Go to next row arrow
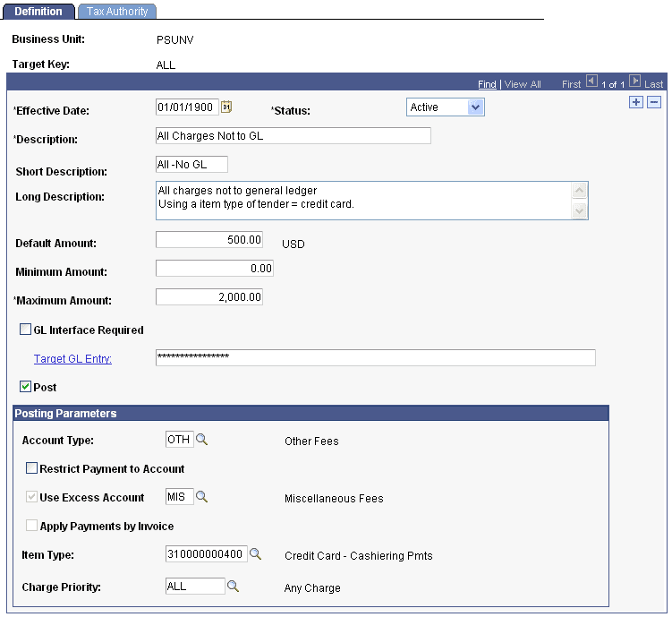The height and width of the screenshot is (617, 672). point(634,81)
